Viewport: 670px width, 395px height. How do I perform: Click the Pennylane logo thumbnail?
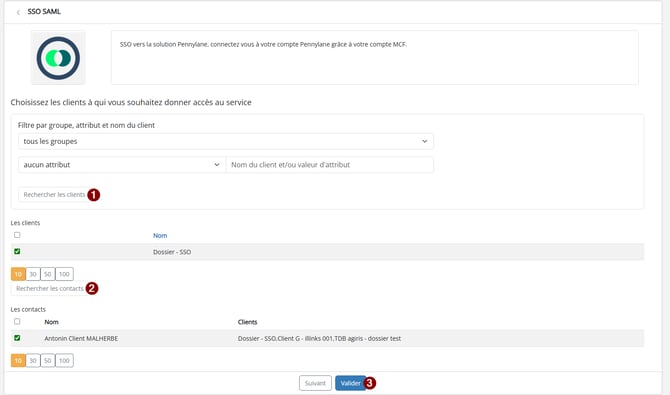pos(58,58)
